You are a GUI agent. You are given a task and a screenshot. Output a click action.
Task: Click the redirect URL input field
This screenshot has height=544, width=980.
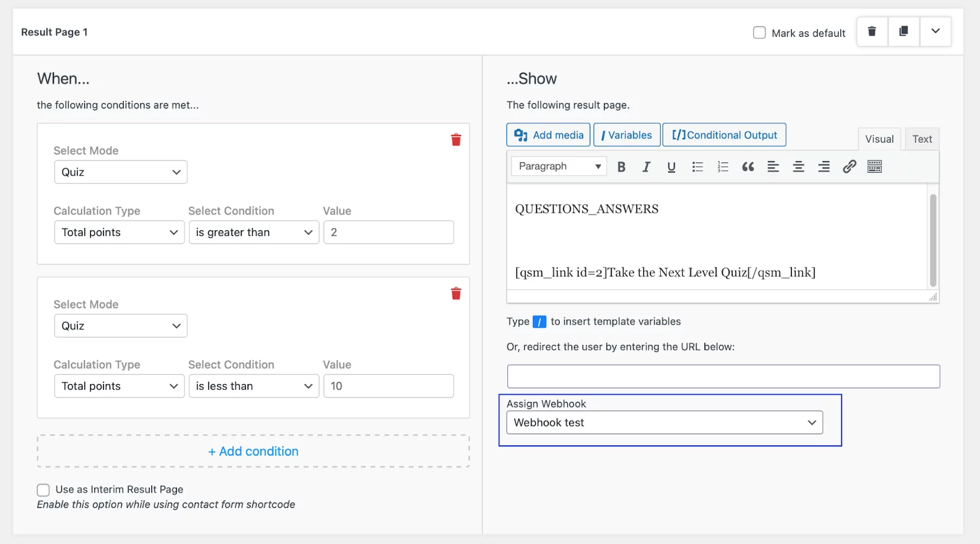723,376
